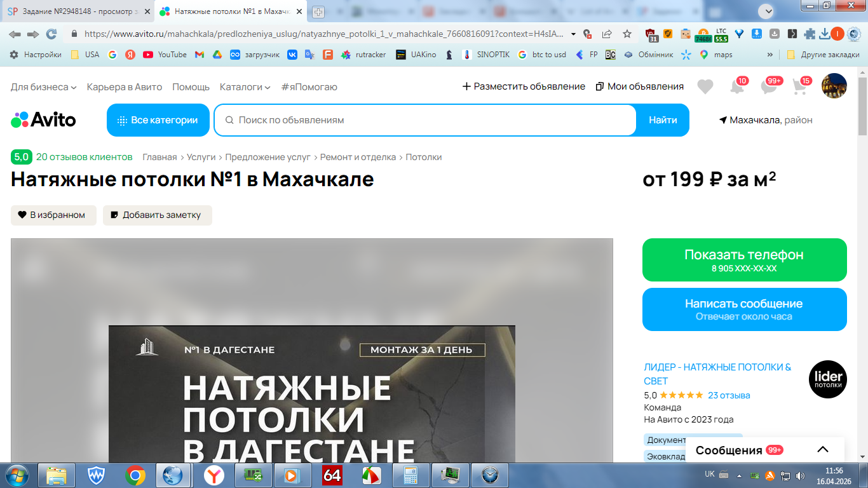Open the Другие закладки folder

pos(823,55)
